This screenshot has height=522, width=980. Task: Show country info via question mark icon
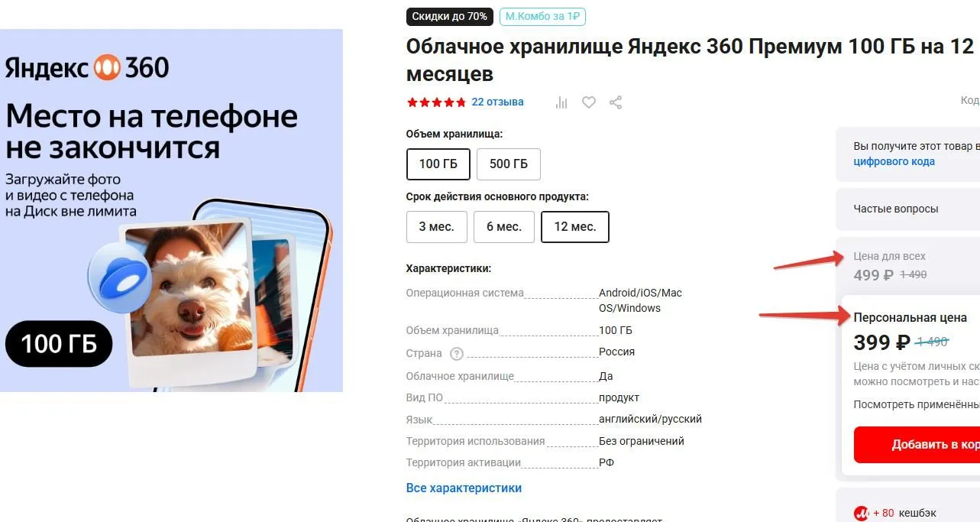click(457, 353)
